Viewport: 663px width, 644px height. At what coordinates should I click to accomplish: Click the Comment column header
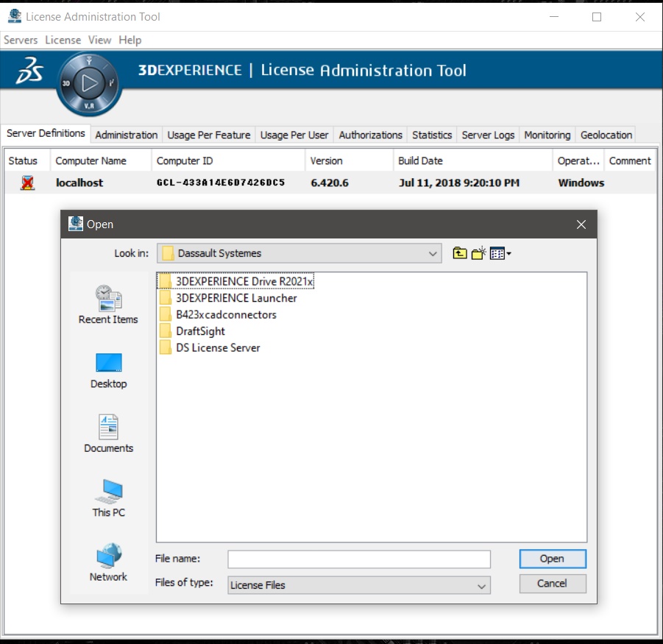630,161
